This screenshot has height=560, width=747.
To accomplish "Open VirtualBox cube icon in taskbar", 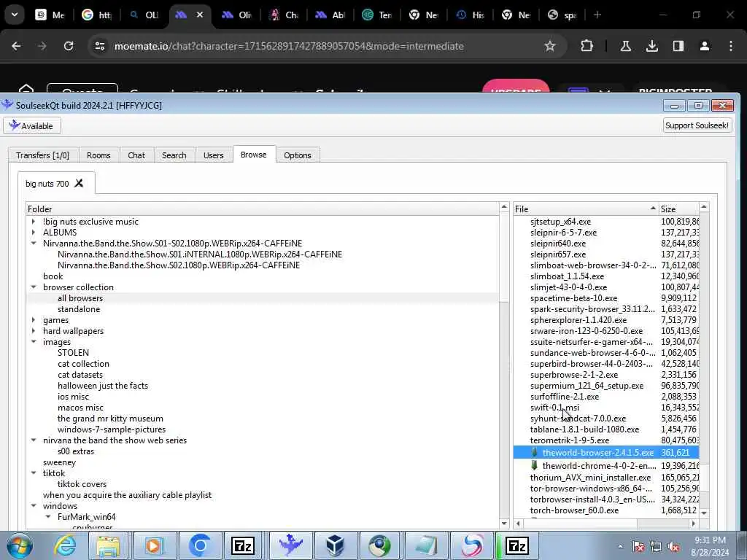I will pyautogui.click(x=336, y=545).
